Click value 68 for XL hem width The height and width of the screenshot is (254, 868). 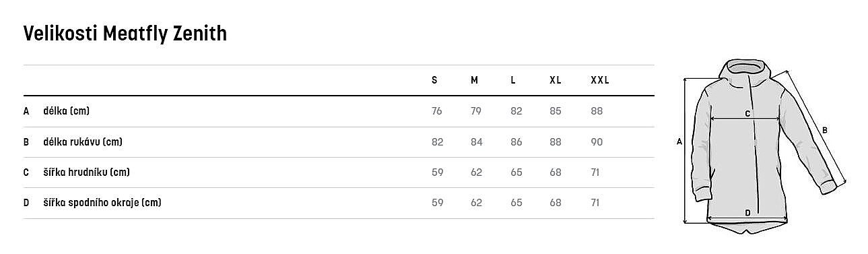click(x=556, y=203)
